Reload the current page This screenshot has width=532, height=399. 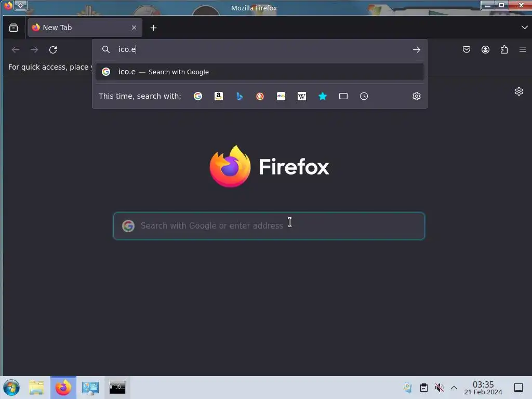tap(53, 50)
